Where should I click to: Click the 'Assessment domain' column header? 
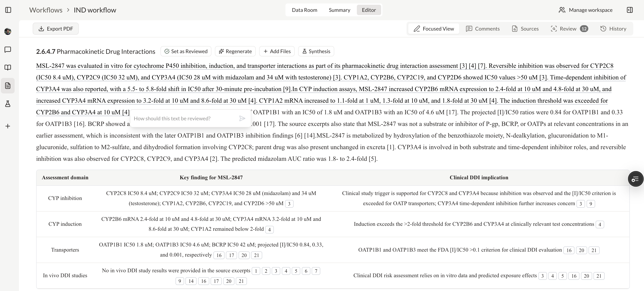click(65, 178)
